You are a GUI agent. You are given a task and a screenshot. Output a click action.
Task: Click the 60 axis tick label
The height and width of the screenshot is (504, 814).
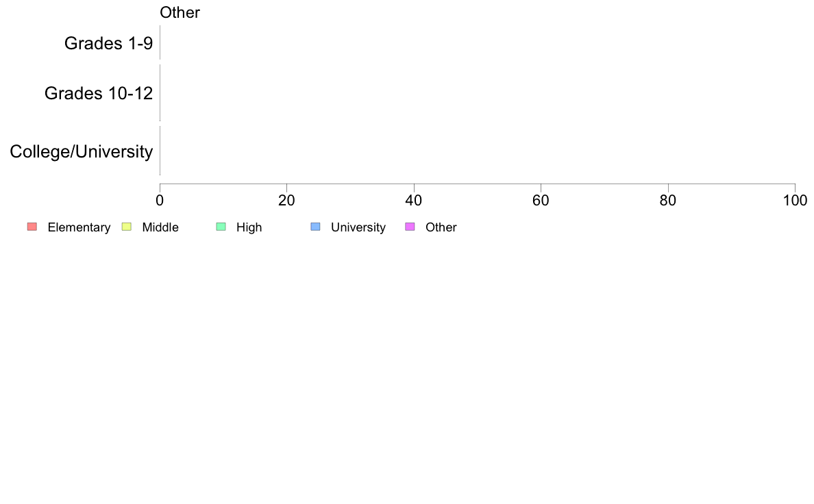(x=541, y=201)
